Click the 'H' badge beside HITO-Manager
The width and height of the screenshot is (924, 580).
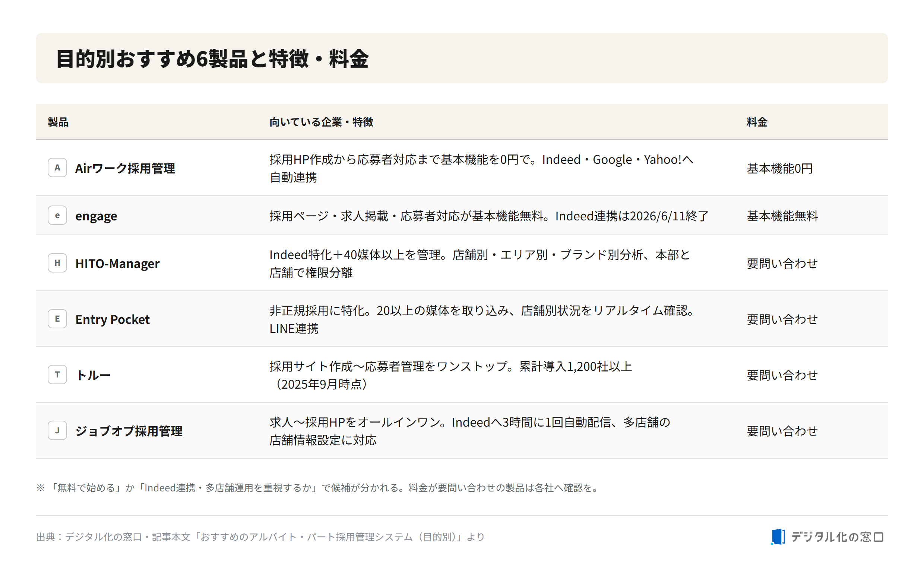coord(57,262)
